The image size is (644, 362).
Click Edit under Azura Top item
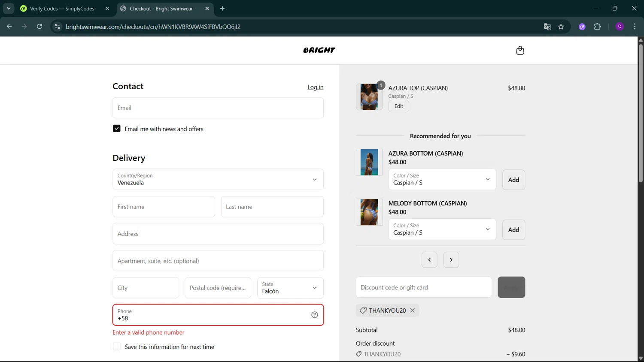tap(399, 106)
